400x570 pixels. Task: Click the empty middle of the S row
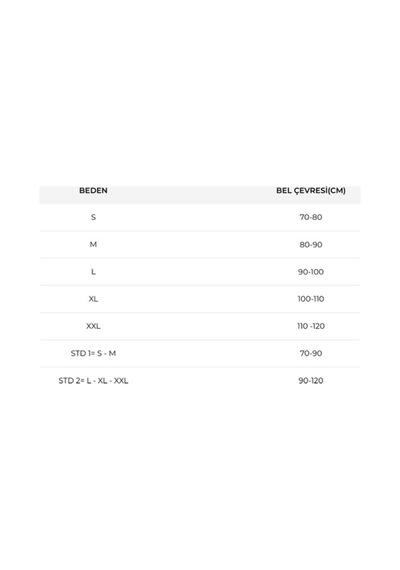coord(200,217)
